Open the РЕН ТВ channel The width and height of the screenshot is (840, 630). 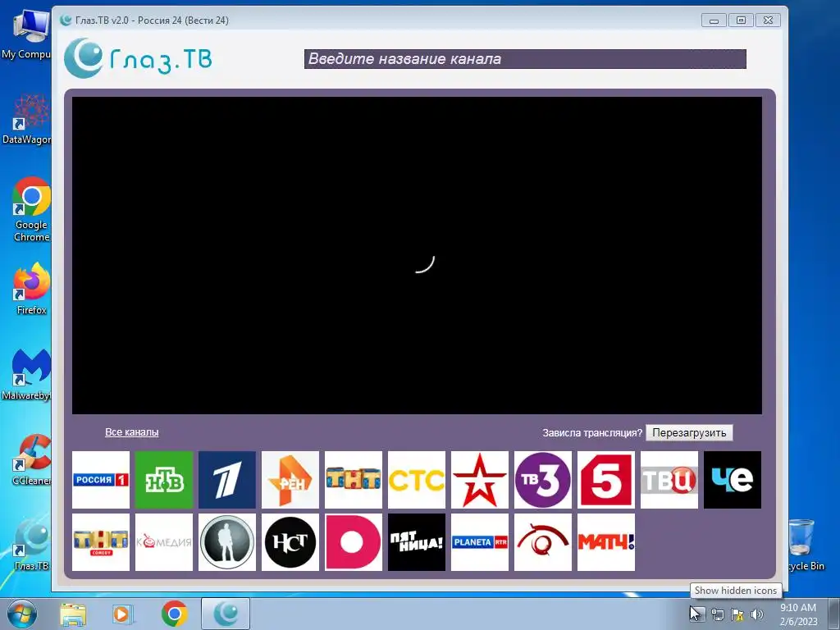pyautogui.click(x=290, y=479)
